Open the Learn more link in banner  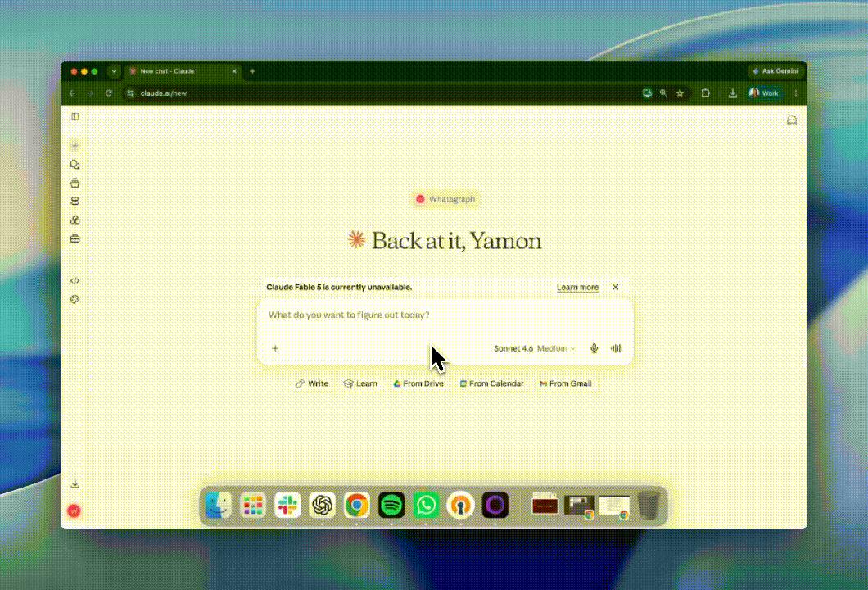pyautogui.click(x=577, y=287)
